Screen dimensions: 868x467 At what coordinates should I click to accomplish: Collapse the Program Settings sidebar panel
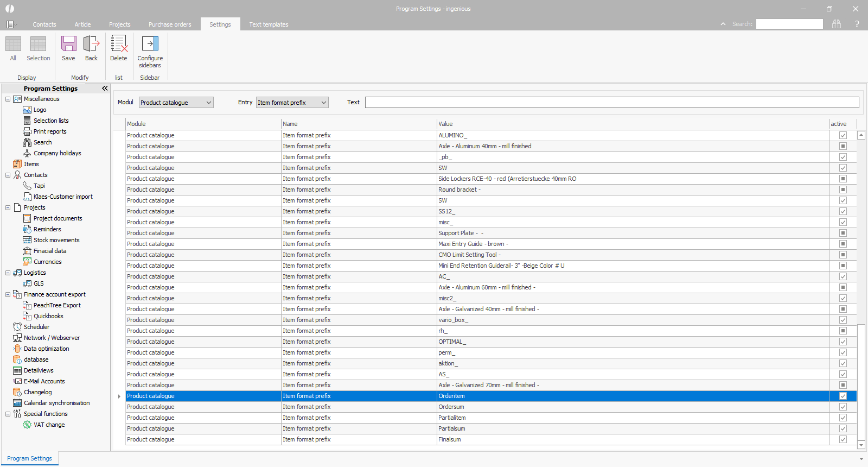[x=105, y=89]
